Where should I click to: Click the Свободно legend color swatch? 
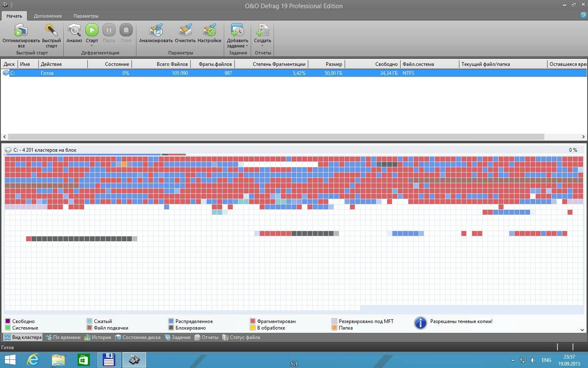(8, 321)
